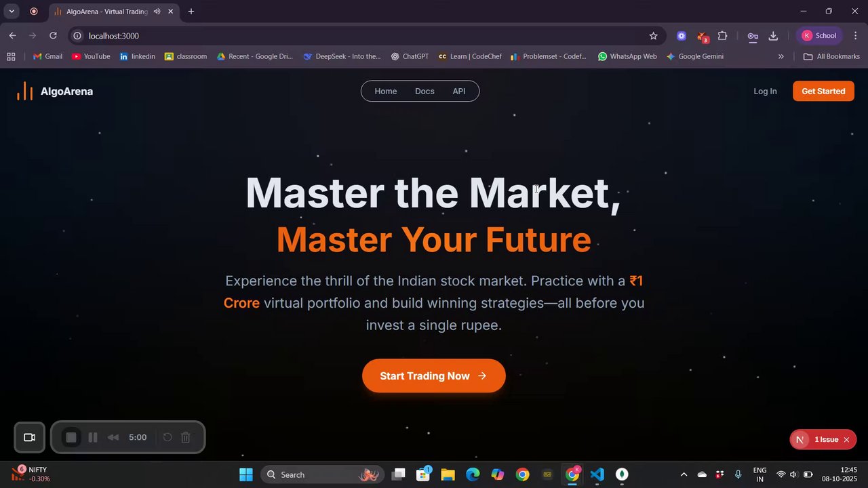
Task: Click the AlgoArena logo icon
Action: click(x=24, y=91)
